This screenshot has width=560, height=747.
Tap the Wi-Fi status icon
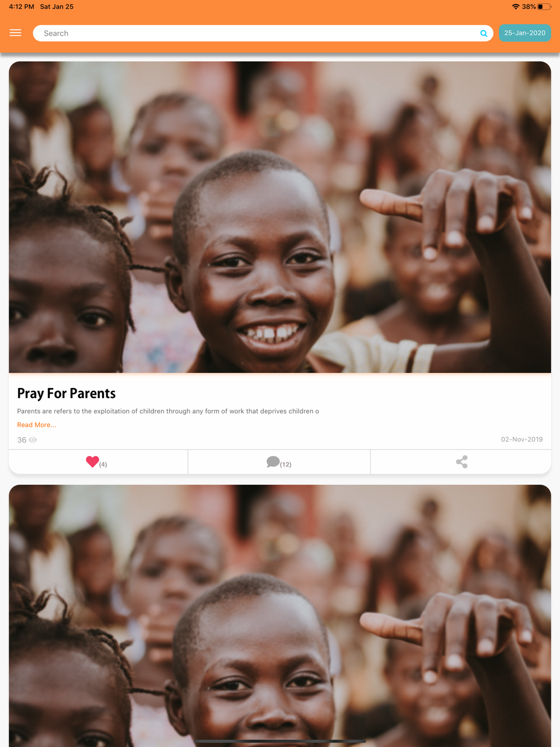[x=515, y=7]
